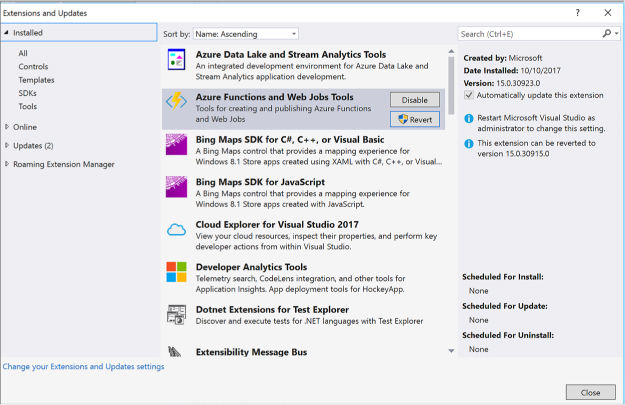Screen dimensions: 625x405
Task: Click the list scroll up arrow
Action: pyautogui.click(x=451, y=51)
